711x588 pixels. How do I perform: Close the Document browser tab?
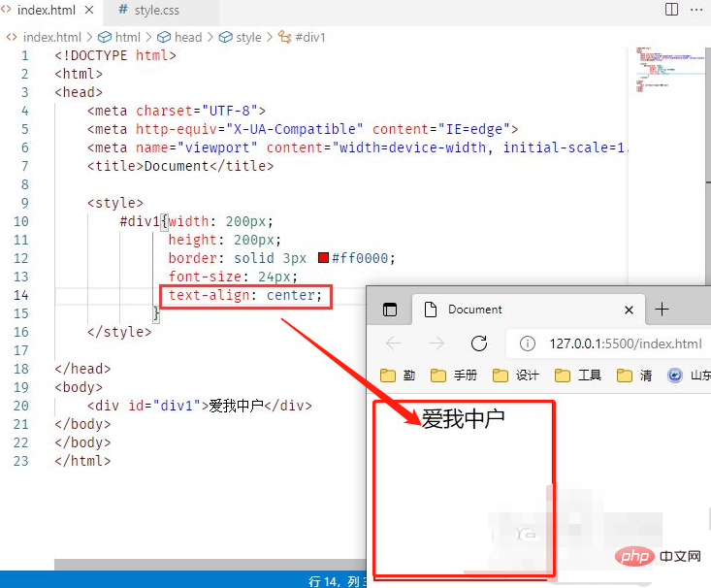(629, 310)
